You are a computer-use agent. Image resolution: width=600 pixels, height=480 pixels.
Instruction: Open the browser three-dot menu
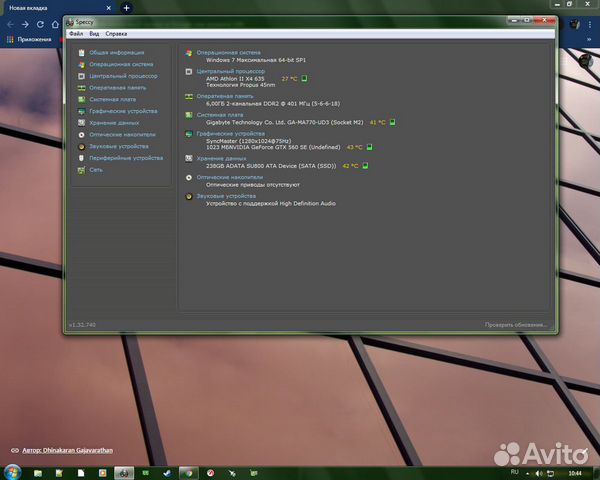coord(590,25)
